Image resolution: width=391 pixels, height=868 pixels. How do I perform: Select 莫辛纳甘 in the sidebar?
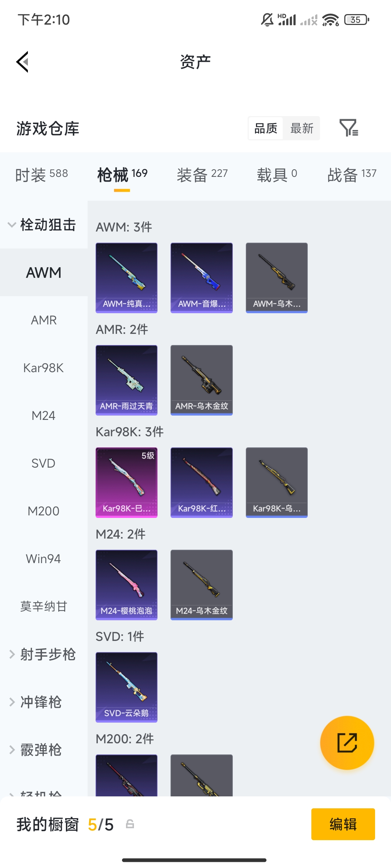44,607
